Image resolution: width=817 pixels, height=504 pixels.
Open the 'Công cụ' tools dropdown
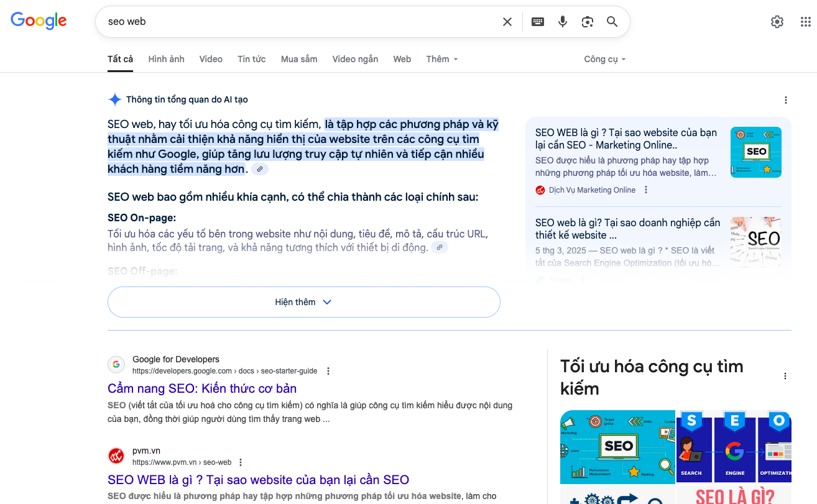click(605, 59)
